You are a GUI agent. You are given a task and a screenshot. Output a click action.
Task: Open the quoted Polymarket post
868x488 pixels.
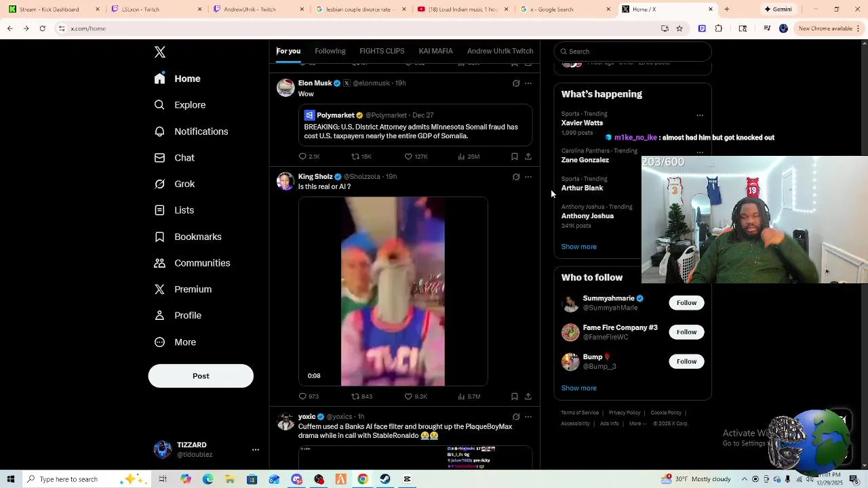[x=415, y=125]
